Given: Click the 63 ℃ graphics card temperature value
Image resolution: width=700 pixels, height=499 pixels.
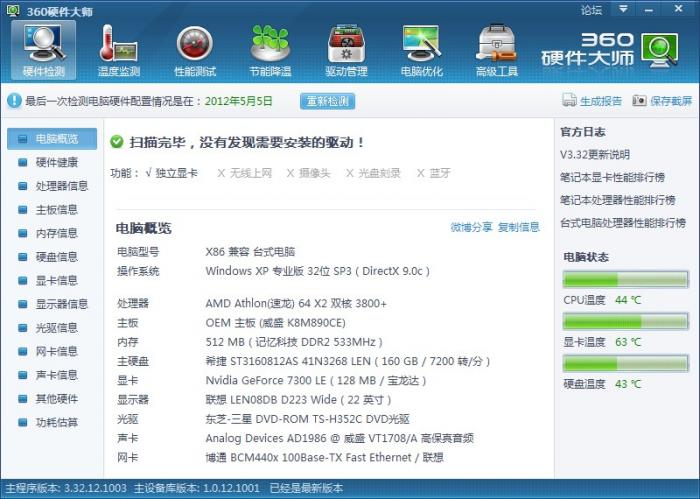Looking at the screenshot, I should pos(628,342).
